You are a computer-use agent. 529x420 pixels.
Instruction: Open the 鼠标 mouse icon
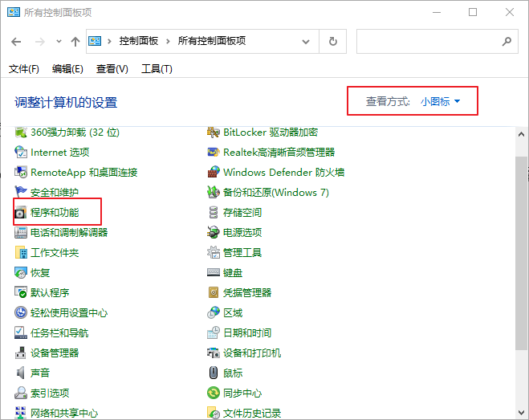(x=214, y=373)
